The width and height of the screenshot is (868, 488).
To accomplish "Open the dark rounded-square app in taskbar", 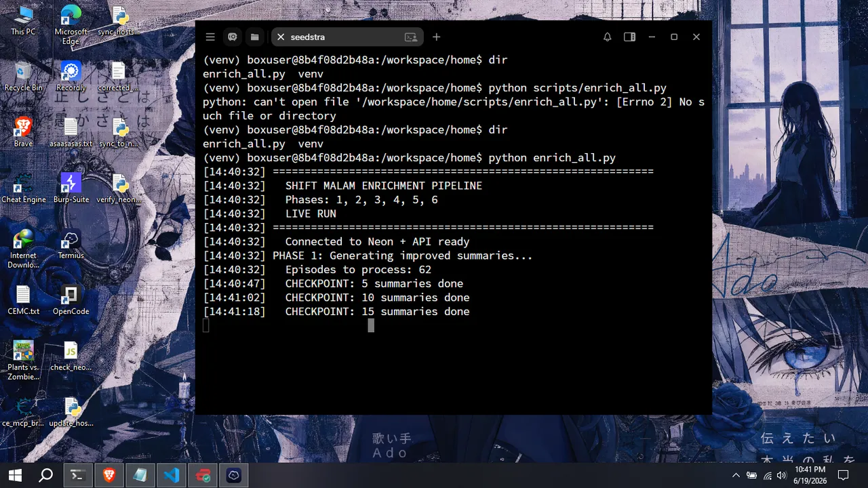I will point(234,476).
